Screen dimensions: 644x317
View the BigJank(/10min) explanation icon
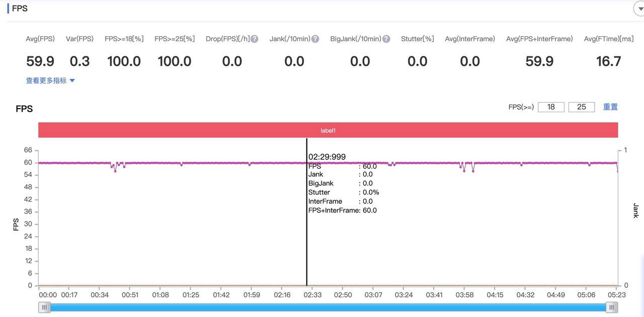(x=385, y=39)
